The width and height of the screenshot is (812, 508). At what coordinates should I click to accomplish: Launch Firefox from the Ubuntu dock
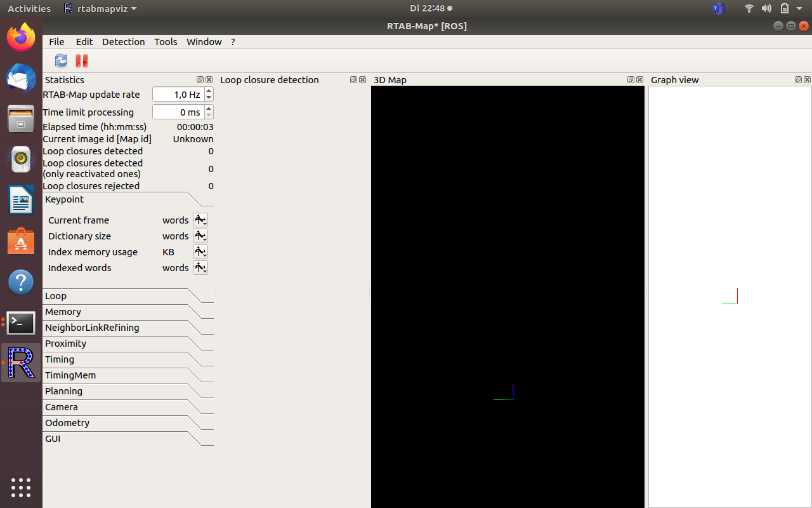tap(21, 38)
